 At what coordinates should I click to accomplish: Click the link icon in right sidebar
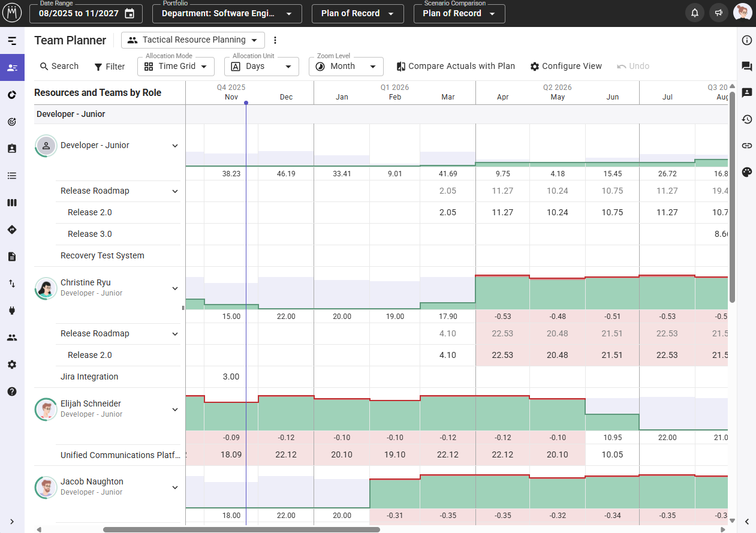click(746, 145)
